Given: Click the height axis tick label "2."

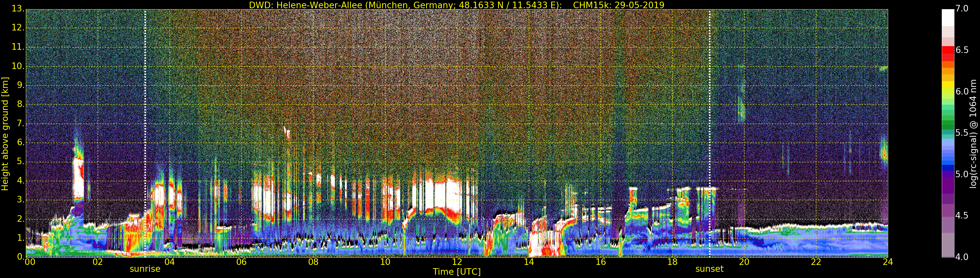Looking at the screenshot, I should point(20,218).
